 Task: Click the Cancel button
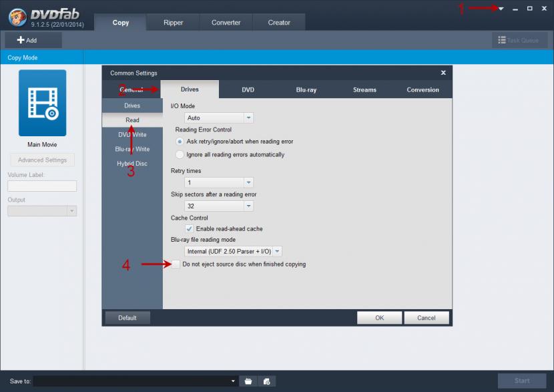tap(427, 318)
